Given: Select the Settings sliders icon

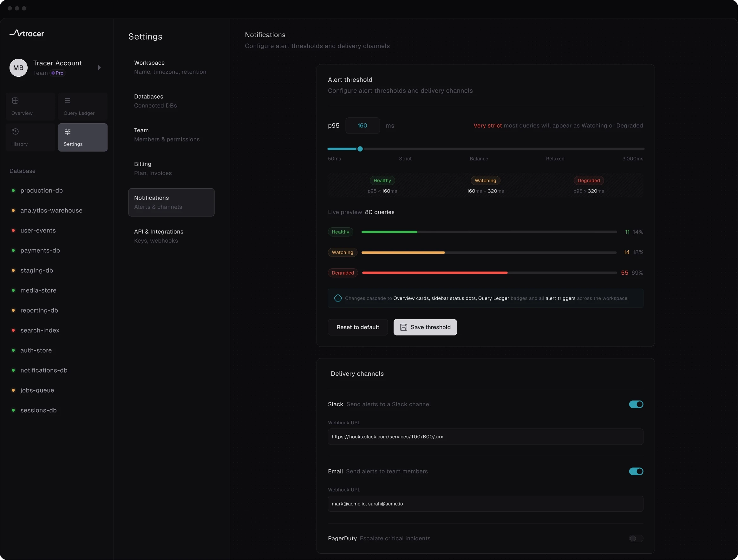Looking at the screenshot, I should [68, 131].
